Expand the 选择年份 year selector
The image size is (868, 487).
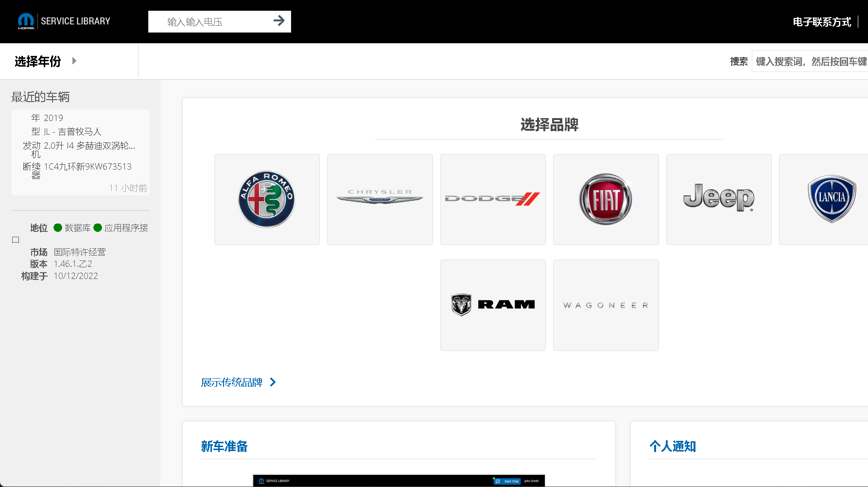click(x=46, y=61)
